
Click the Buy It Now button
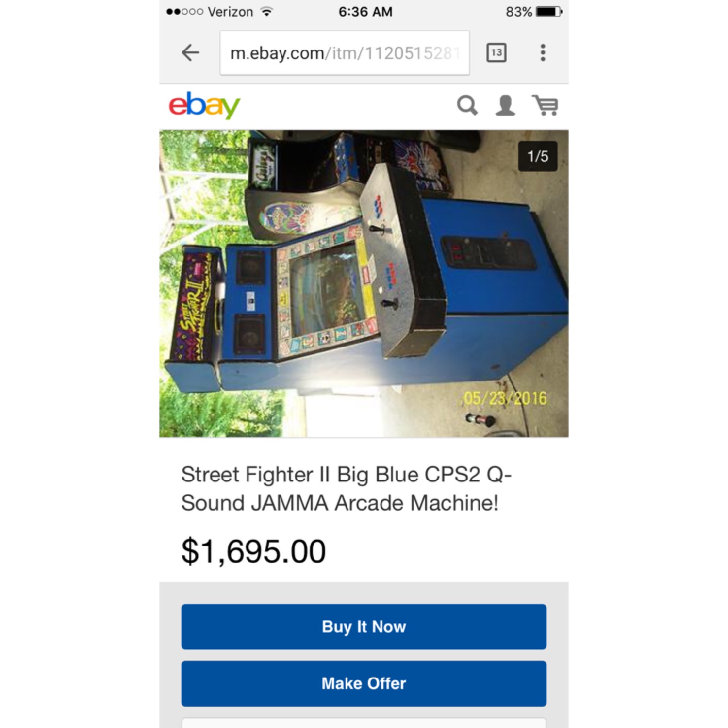364,627
